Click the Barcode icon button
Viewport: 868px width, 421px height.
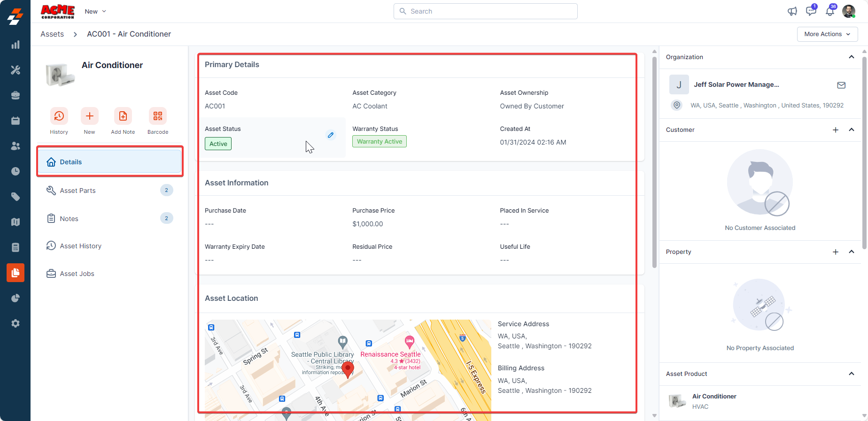click(x=157, y=116)
